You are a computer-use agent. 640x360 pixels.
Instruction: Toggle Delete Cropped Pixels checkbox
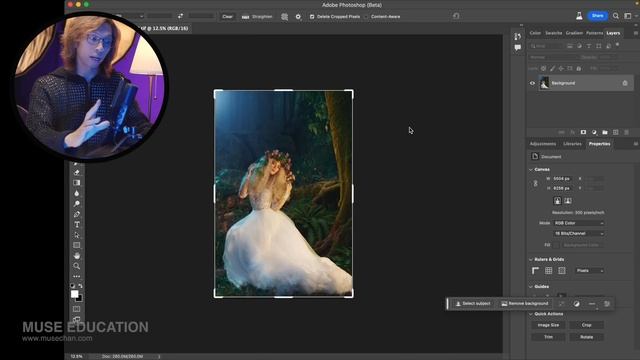point(312,17)
